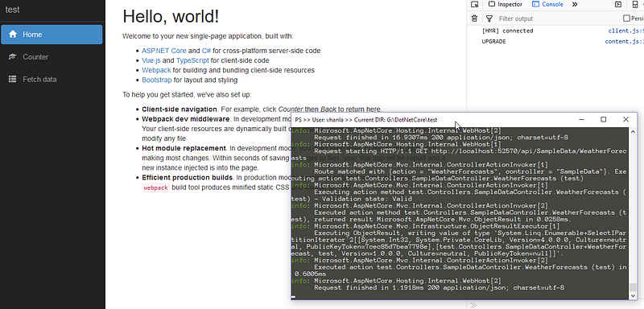
Task: Click the PowerShell scrollbar thumb
Action: click(x=633, y=286)
